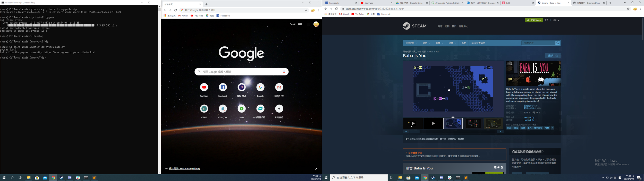Click Google account avatar on new tab
Screen dimensions: 644x181
point(316,24)
